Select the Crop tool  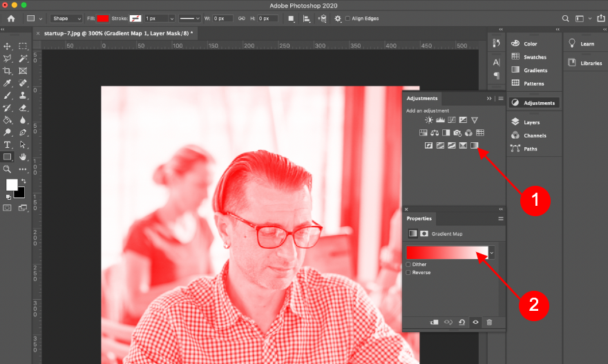[8, 71]
